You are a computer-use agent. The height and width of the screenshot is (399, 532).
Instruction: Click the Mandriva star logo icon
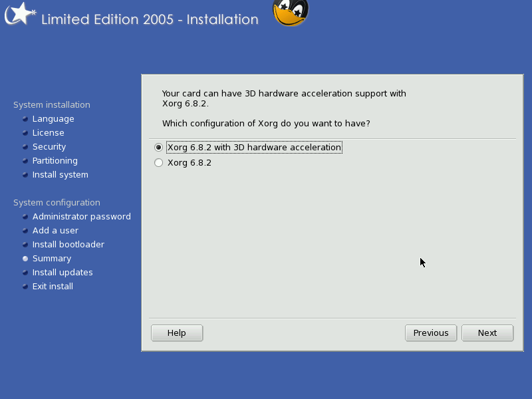tap(20, 13)
